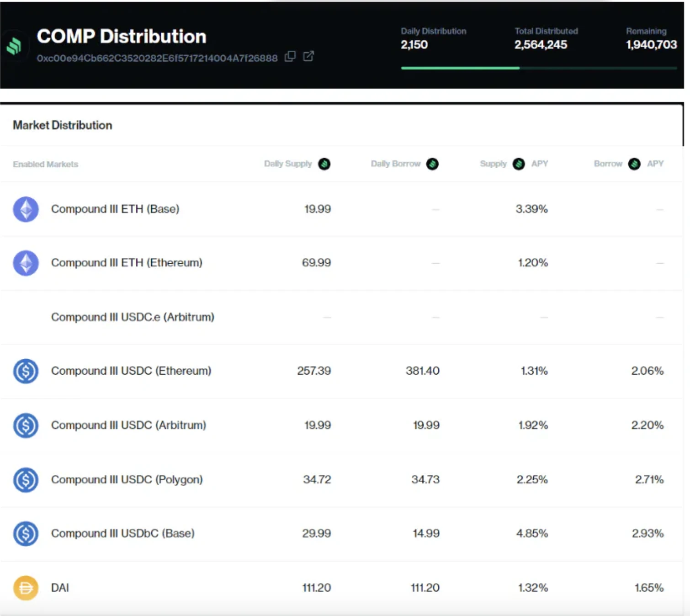This screenshot has width=690, height=616.
Task: Click the distribution progress bar
Action: point(538,68)
